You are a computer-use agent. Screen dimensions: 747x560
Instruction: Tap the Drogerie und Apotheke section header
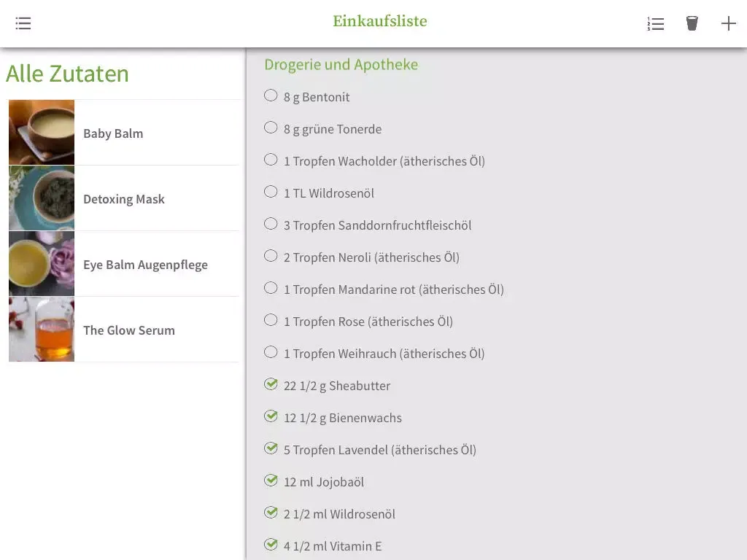341,65
